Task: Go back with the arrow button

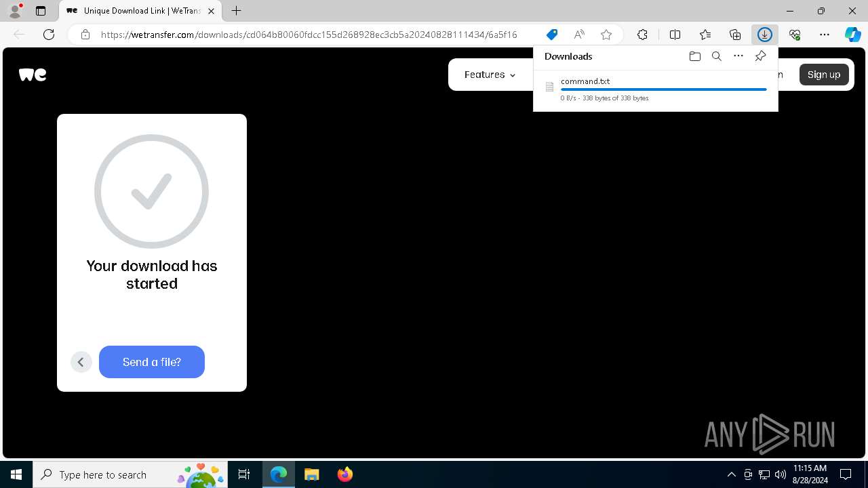Action: pos(81,362)
